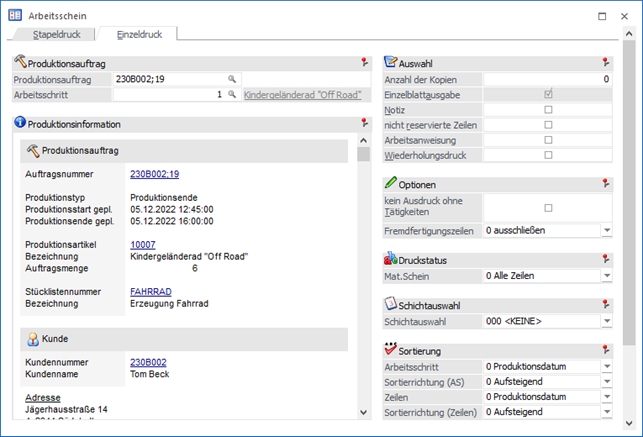Image resolution: width=643 pixels, height=437 pixels.
Task: Click the pin icon in Schichtauswahl header
Action: click(606, 305)
